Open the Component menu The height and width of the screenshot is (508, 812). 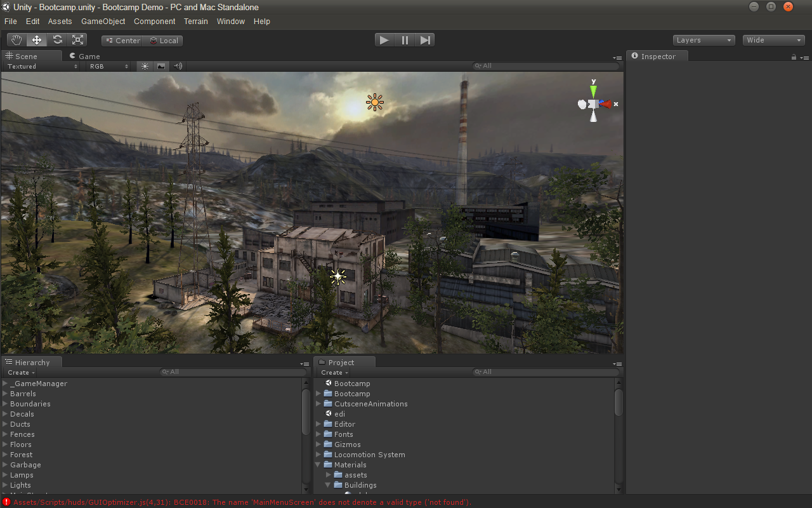155,22
